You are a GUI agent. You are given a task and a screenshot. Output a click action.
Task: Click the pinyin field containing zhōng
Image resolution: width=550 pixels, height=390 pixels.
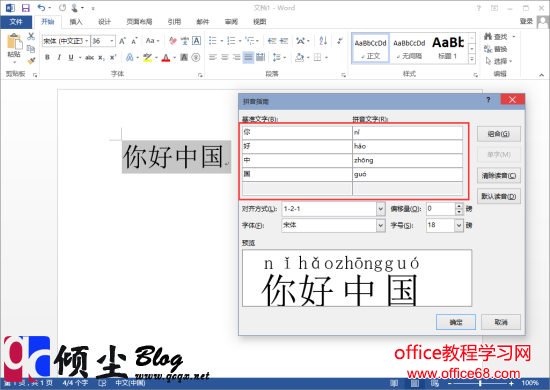(407, 160)
